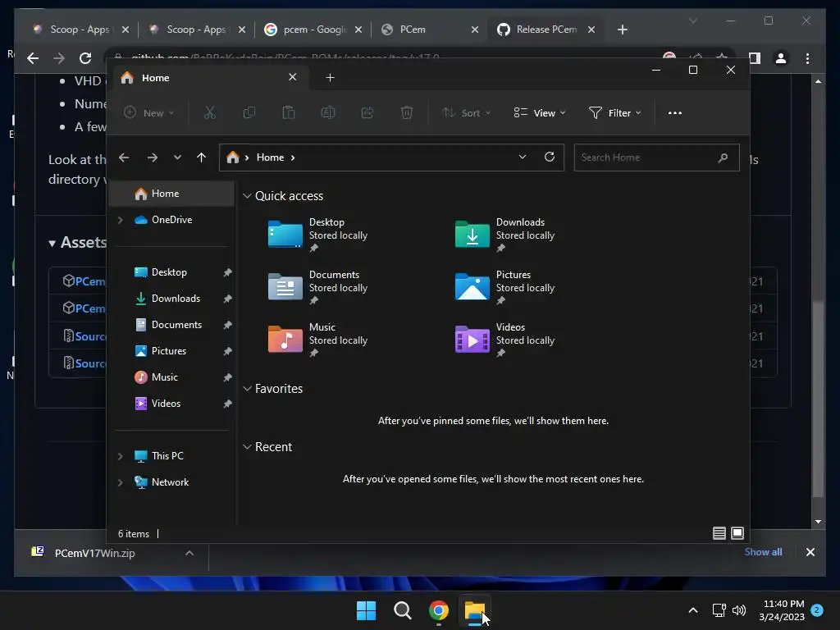The width and height of the screenshot is (840, 630).
Task: Select Home in navigation pane
Action: point(171,194)
